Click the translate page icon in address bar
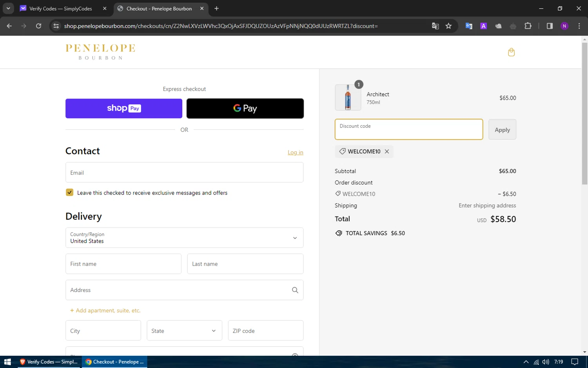 point(435,26)
